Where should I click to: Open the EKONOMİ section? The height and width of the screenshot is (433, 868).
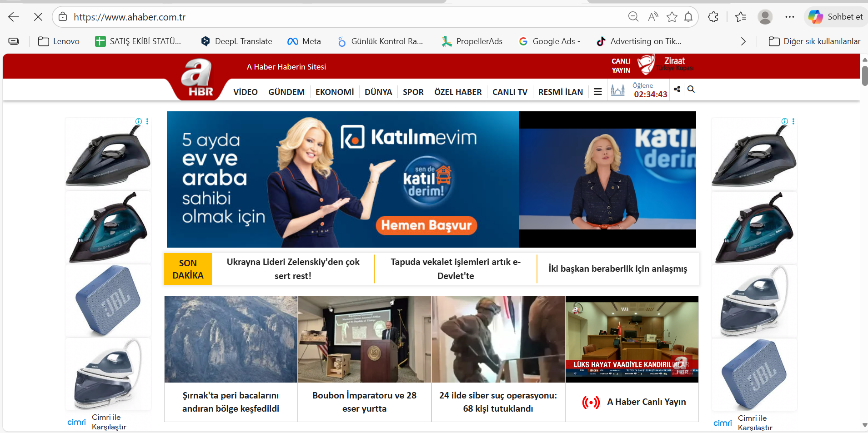click(x=335, y=92)
